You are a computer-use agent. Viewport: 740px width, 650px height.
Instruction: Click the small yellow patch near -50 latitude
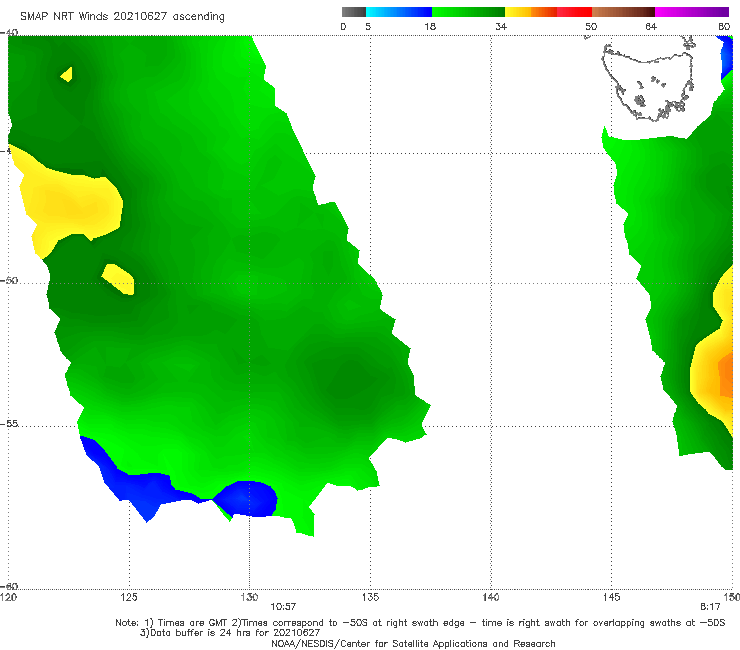119,279
